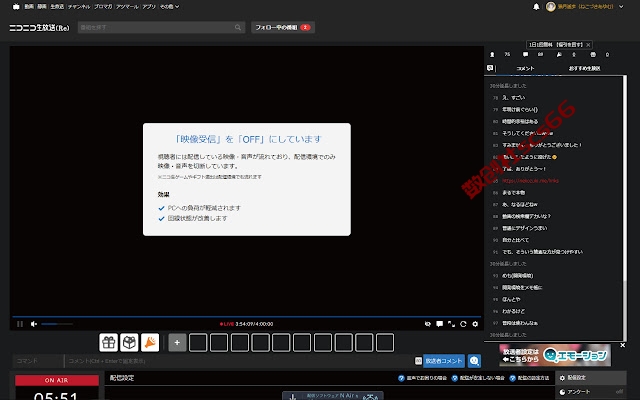This screenshot has width=640, height=400.
Task: Select the first empty item slot
Action: (198, 342)
